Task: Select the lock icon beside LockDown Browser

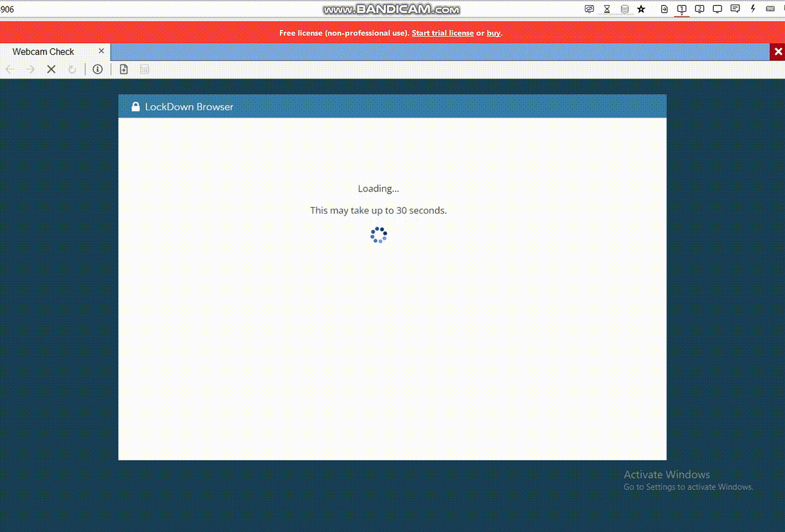Action: [x=135, y=106]
